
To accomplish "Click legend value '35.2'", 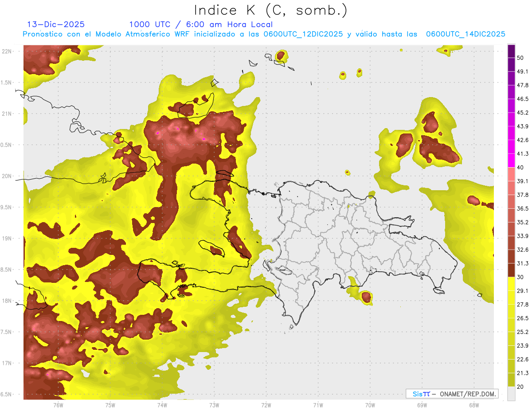I will [522, 222].
